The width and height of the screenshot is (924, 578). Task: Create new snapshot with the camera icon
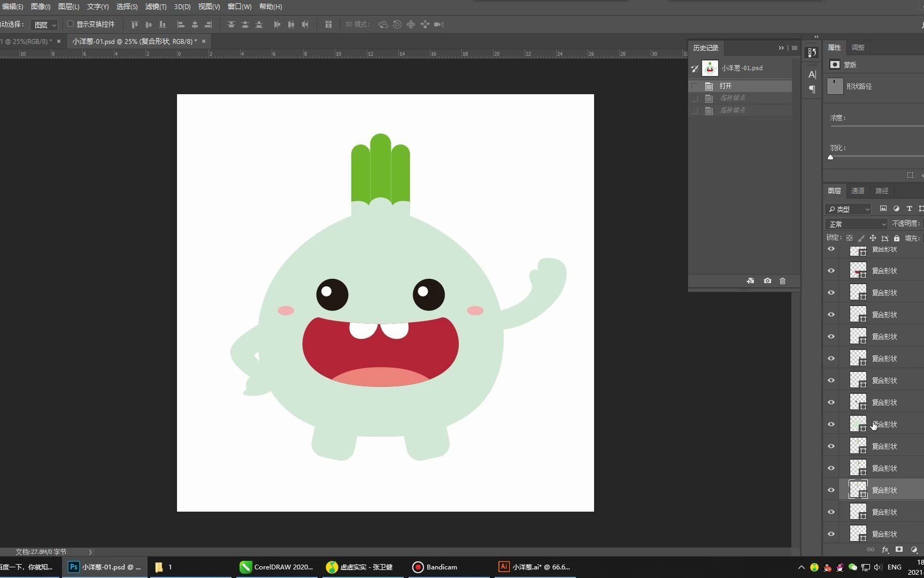(x=767, y=281)
